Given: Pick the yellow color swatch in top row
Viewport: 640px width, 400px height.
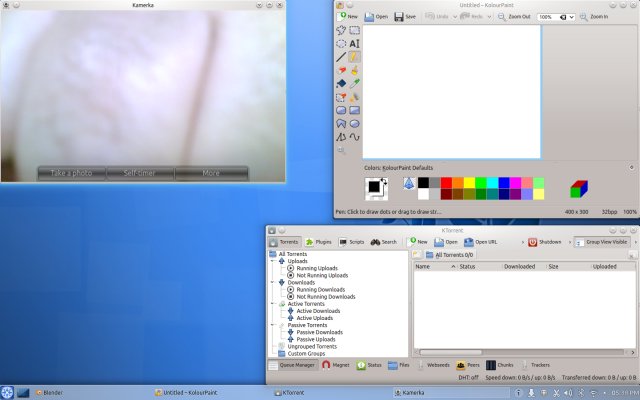Looking at the screenshot, I should 469,183.
